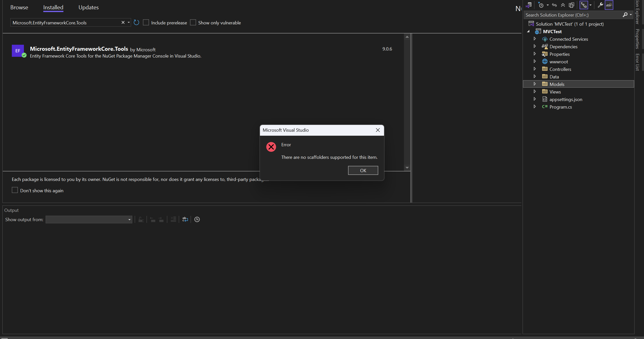Click the refresh icon beside the search box
Viewport: 644px width, 339px height.
tap(137, 22)
